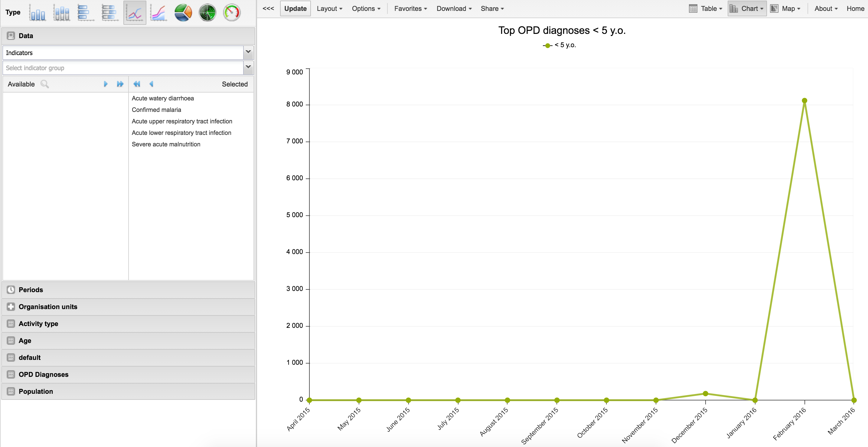The image size is (868, 447).
Task: Switch to pie chart type
Action: [x=183, y=13]
